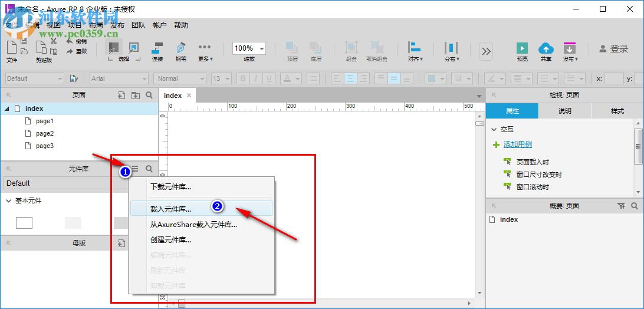The width and height of the screenshot is (644, 309).
Task: Click the open folder icon
Action: click(24, 51)
